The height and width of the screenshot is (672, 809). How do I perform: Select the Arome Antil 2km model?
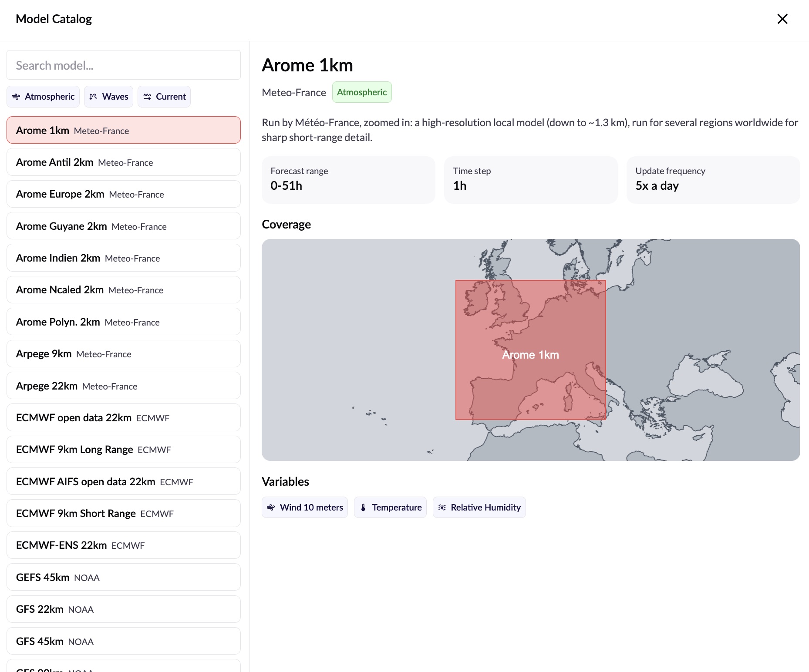[x=124, y=162]
